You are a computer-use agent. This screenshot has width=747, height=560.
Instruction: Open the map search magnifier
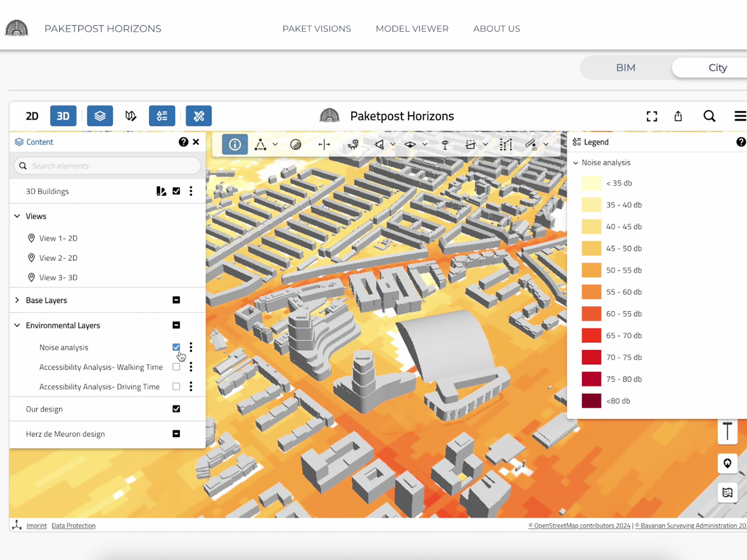[709, 116]
